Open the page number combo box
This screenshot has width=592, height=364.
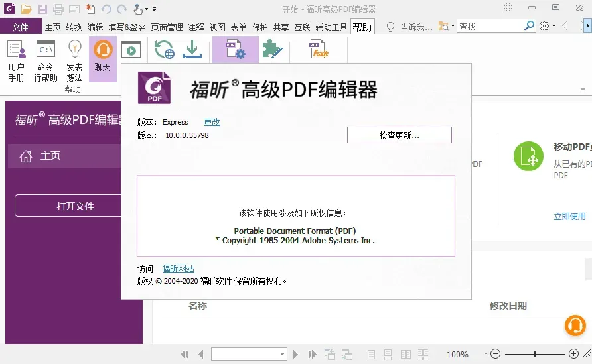tap(249, 354)
